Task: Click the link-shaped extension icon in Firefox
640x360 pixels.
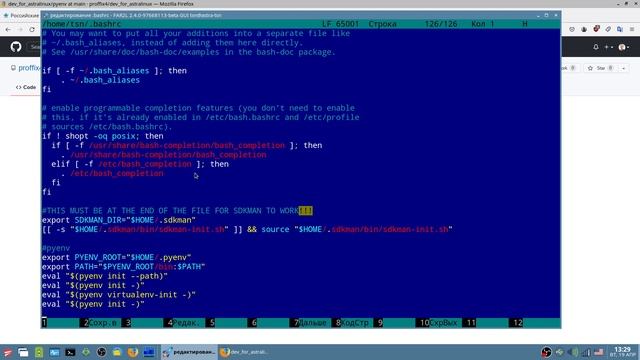Action: (x=608, y=29)
